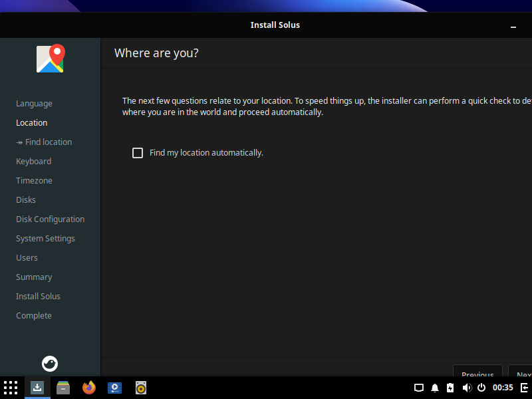Screen dimensions: 532x399
Task: Check the battery status icon
Action: 450,388
